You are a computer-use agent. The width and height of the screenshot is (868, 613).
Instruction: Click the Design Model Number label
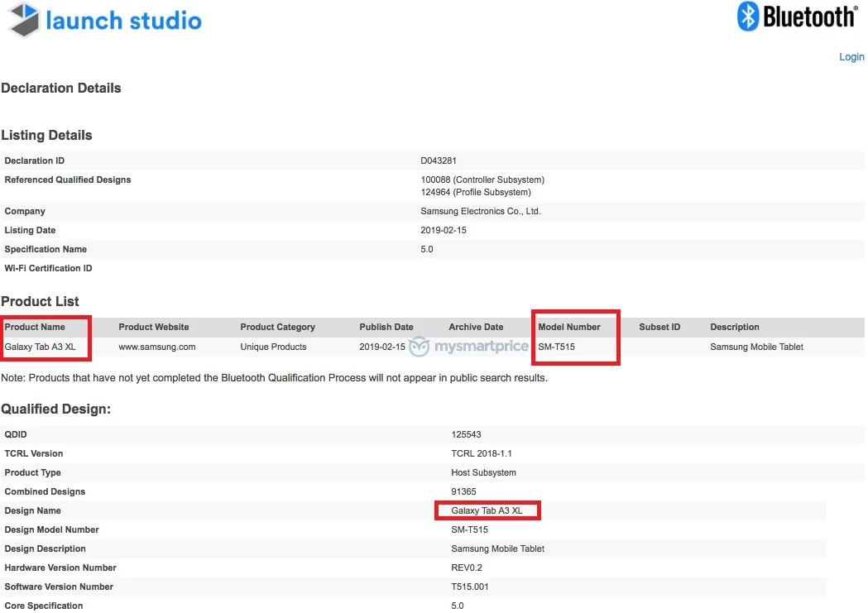(51, 530)
